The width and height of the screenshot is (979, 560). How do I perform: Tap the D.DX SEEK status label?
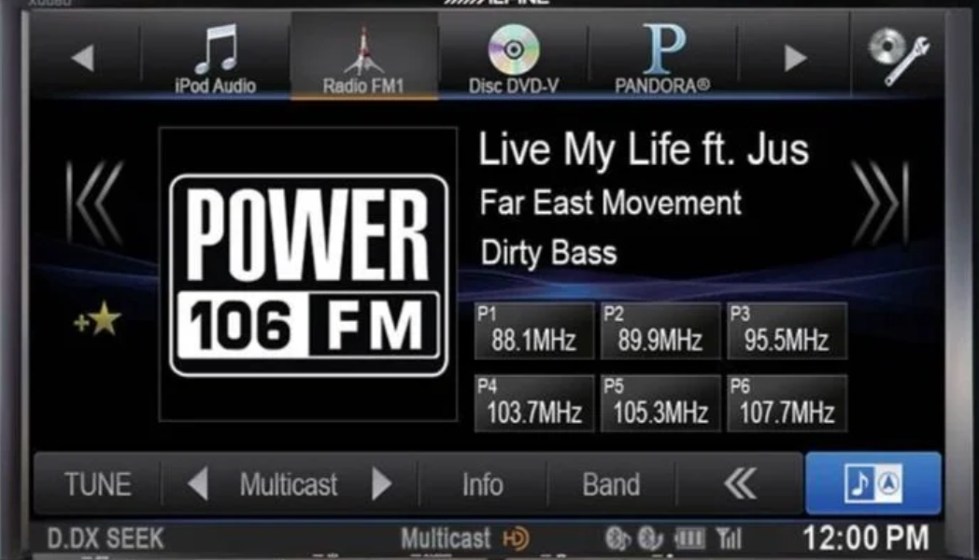(106, 539)
